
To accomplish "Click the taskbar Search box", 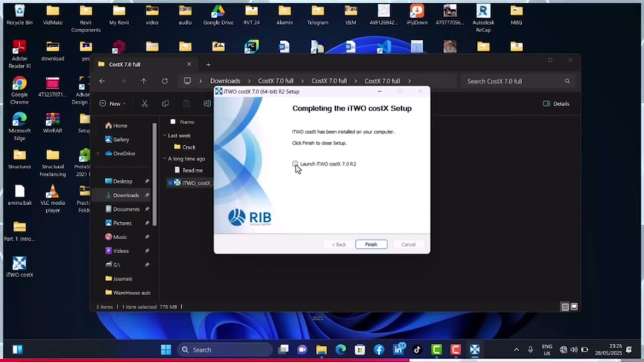I will [x=225, y=349].
